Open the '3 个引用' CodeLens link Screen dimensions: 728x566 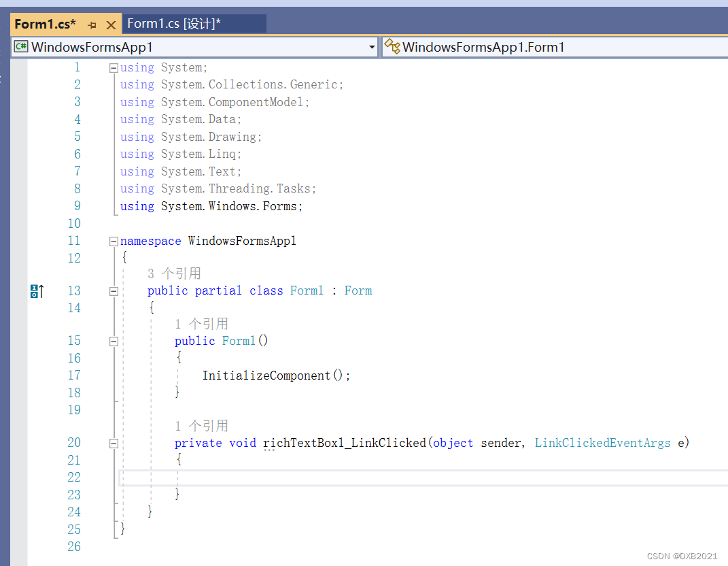(174, 273)
